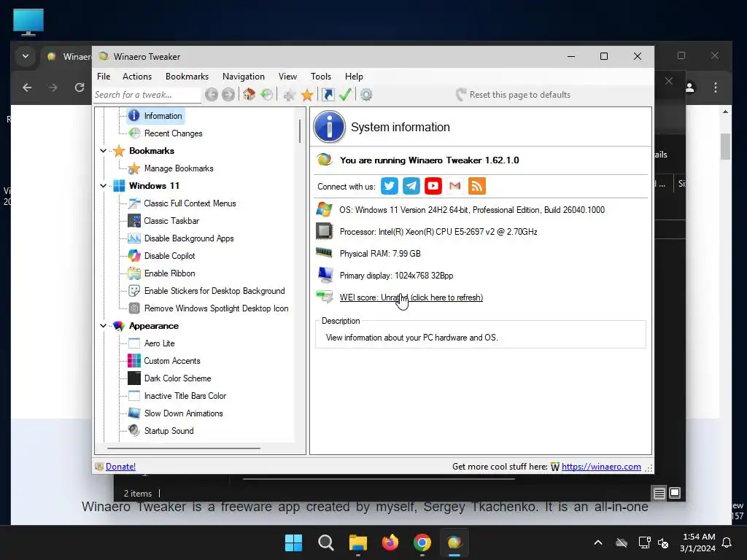Open the File menu
The width and height of the screenshot is (747, 560).
(x=104, y=77)
